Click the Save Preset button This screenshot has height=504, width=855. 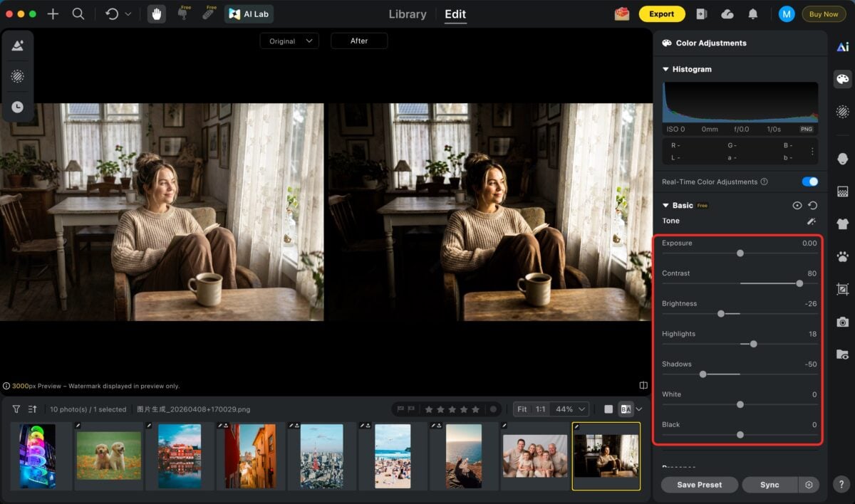pos(699,484)
